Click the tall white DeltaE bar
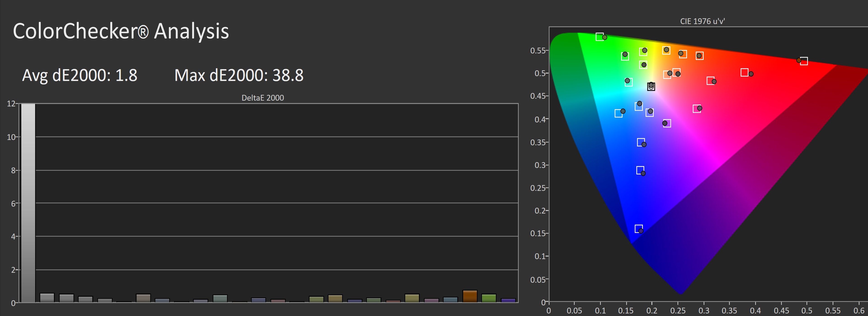868x316 pixels. (x=28, y=202)
